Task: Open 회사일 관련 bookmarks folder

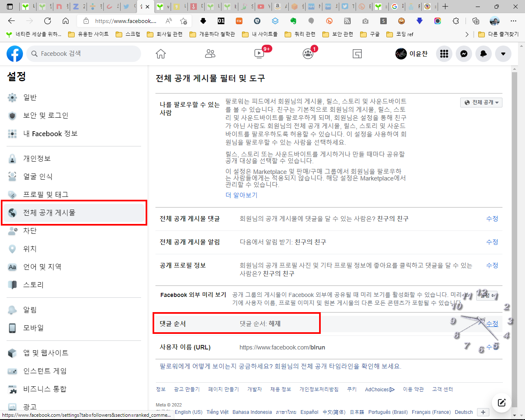Action: (x=165, y=34)
